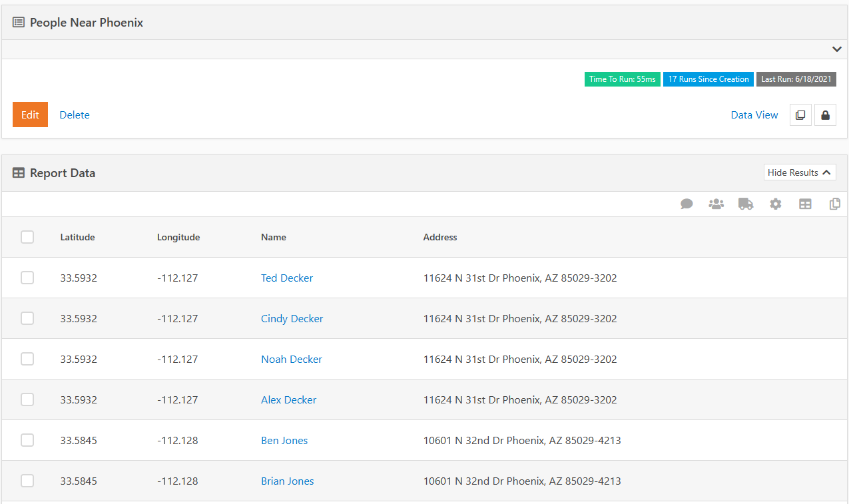Click the export table icon

pyautogui.click(x=805, y=204)
